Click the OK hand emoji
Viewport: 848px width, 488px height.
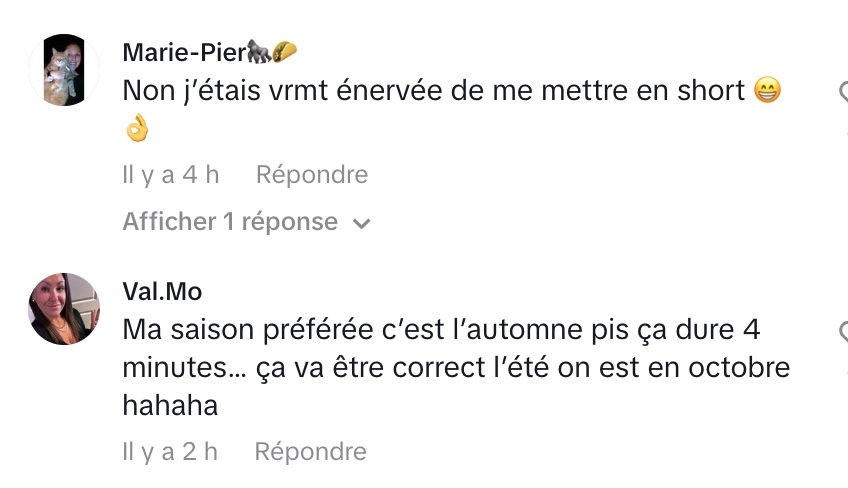pyautogui.click(x=137, y=128)
